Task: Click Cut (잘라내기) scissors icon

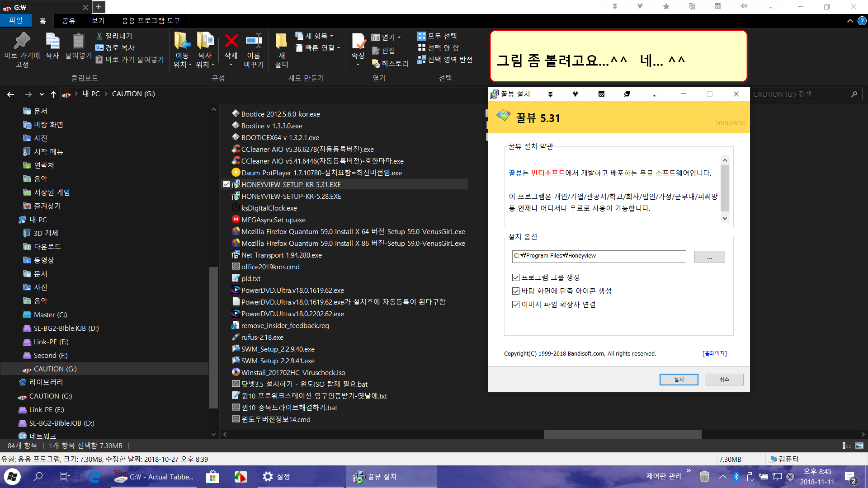Action: 99,36
